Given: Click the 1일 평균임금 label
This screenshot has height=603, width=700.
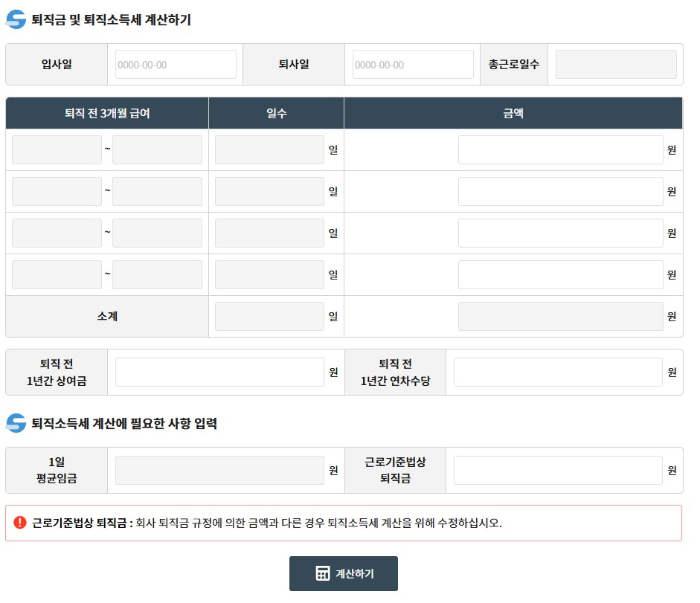Looking at the screenshot, I should point(57,471).
